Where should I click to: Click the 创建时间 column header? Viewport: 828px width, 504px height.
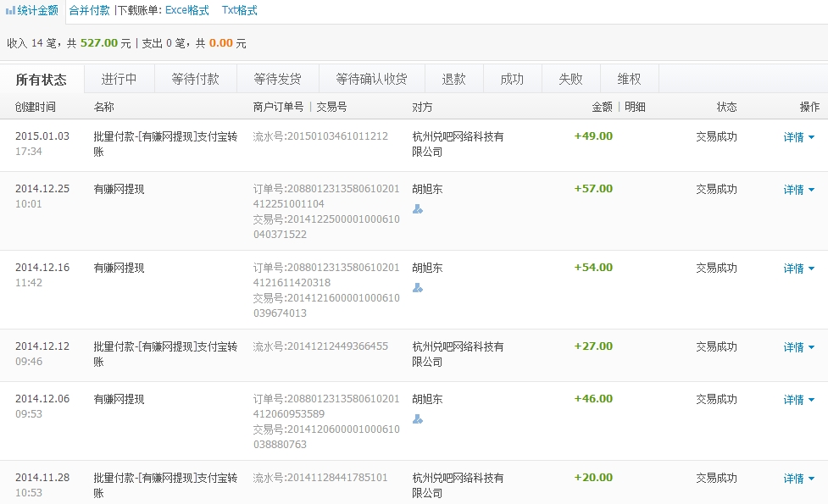pos(36,107)
